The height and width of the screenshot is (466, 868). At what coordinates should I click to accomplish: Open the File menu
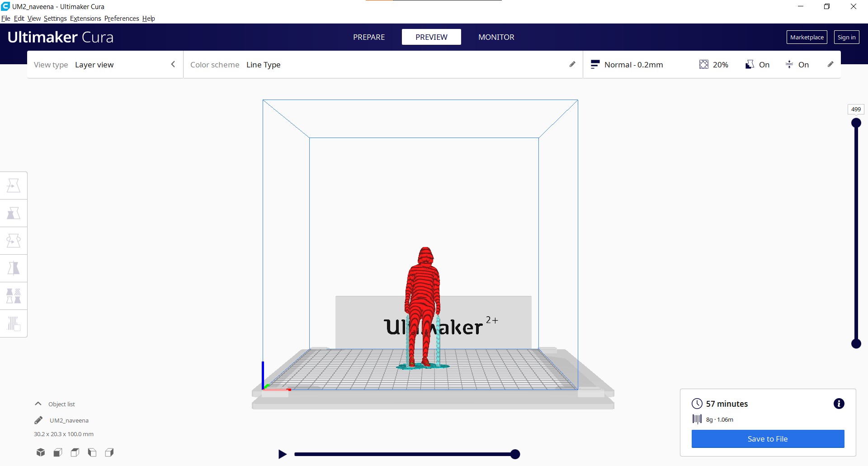(6, 19)
